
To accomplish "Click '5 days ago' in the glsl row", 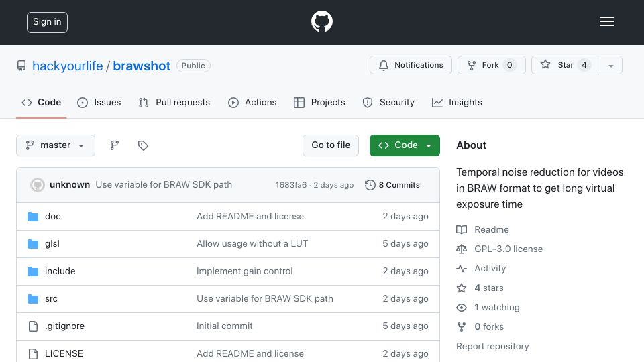I will 405,244.
